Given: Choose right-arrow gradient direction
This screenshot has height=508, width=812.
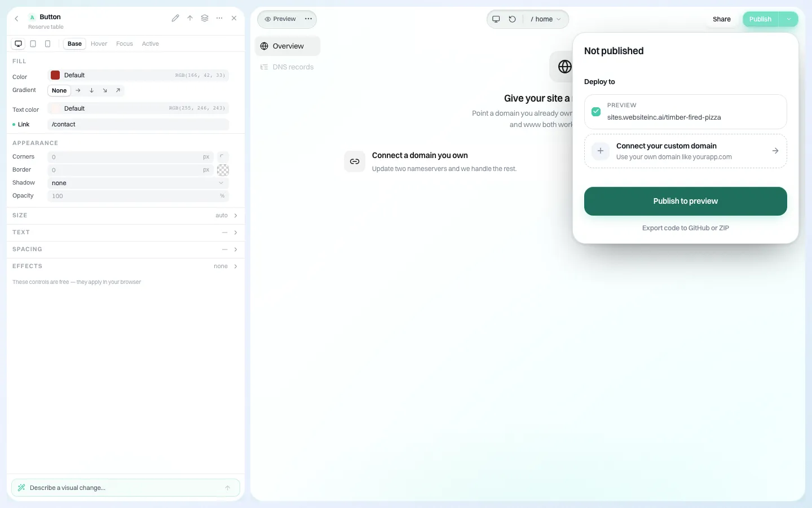Looking at the screenshot, I should pos(78,90).
